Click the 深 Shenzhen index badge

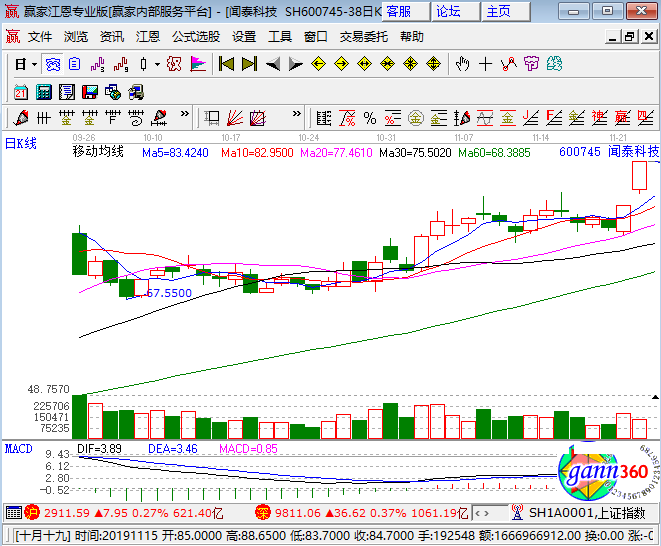click(x=263, y=513)
